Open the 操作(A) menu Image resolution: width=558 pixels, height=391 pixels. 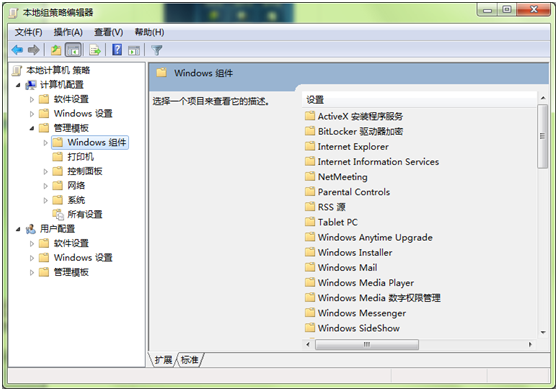coord(68,32)
